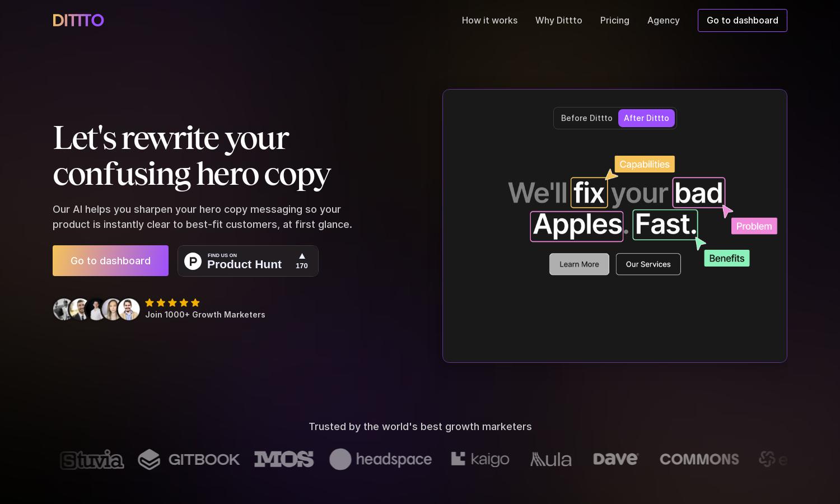This screenshot has height=504, width=840.
Task: Click the kaigo logo
Action: point(480,459)
